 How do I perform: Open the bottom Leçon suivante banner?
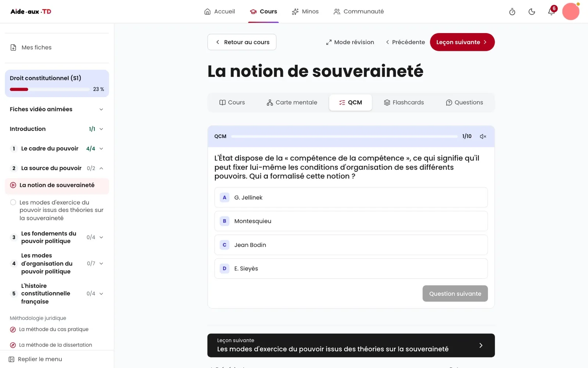tap(351, 346)
